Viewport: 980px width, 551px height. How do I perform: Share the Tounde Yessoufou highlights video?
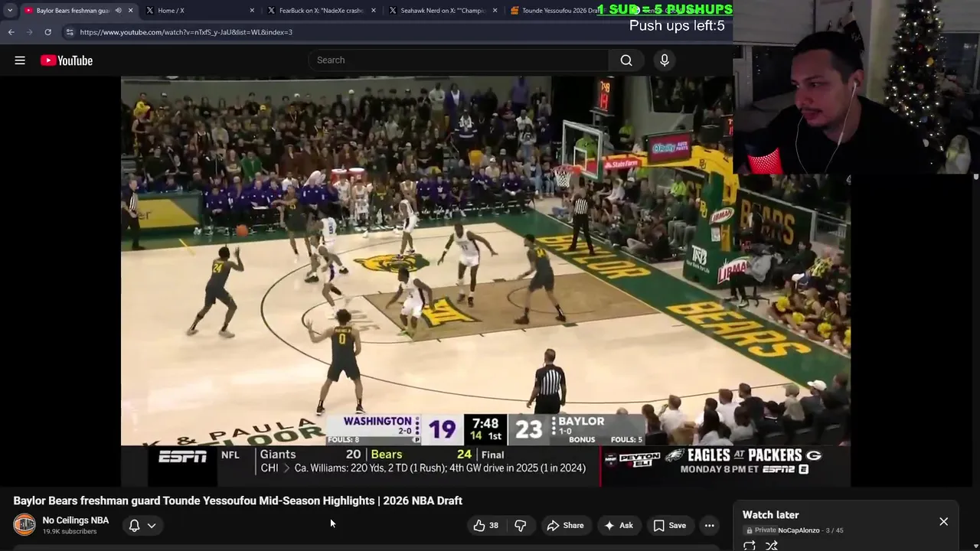pyautogui.click(x=565, y=525)
